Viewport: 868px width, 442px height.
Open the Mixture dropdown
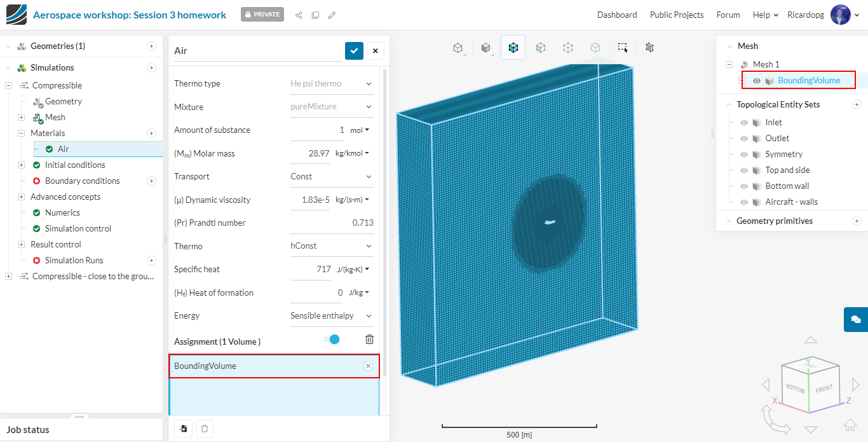332,107
